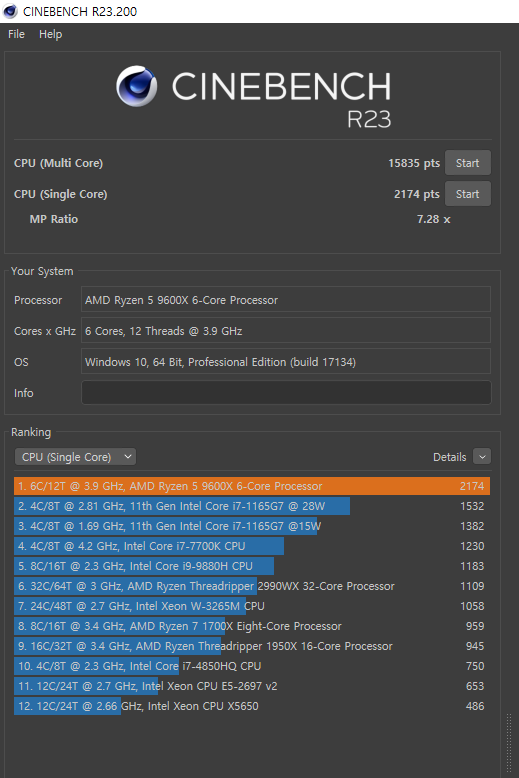Image resolution: width=519 pixels, height=778 pixels.
Task: Click the 2174 pts single core score
Action: 417,194
